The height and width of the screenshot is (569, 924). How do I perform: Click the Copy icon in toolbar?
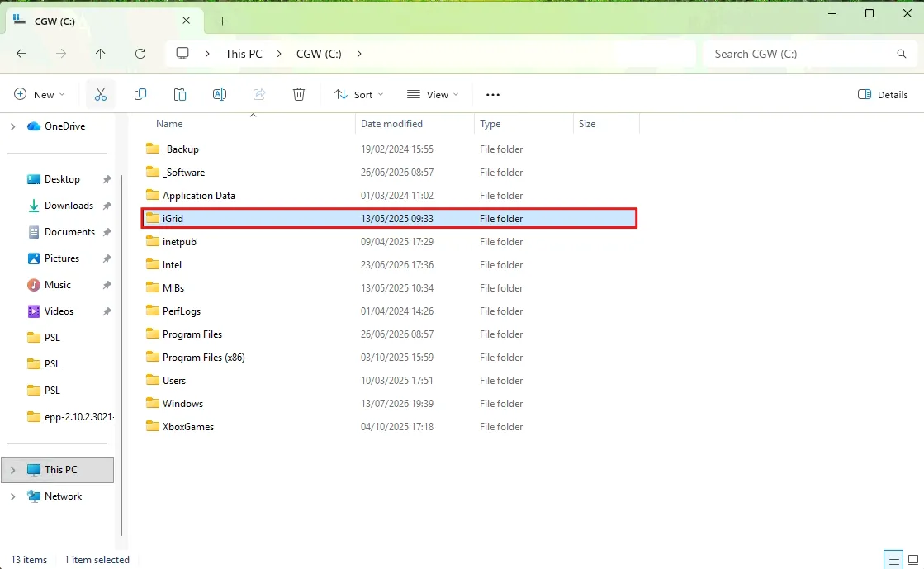(x=140, y=94)
